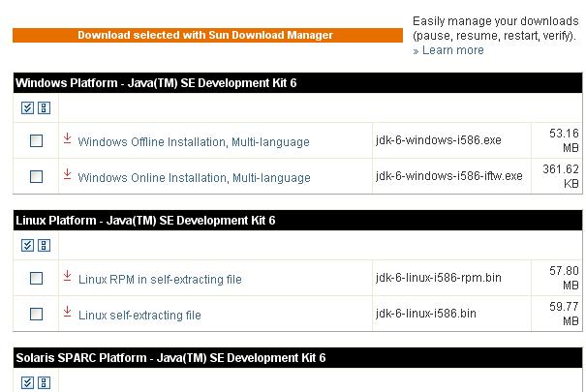Check the Windows Online Installation checkbox
Viewport: 586px width, 392px height.
[x=37, y=177]
